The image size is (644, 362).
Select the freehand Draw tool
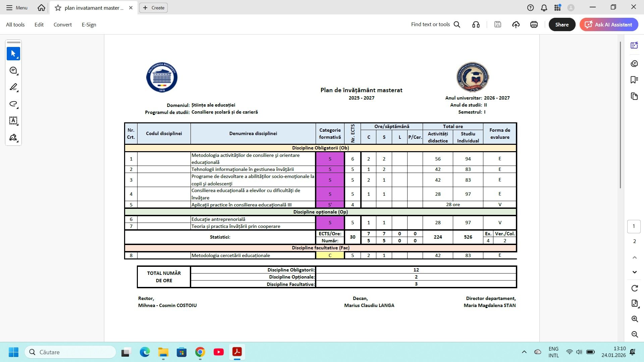(x=13, y=104)
